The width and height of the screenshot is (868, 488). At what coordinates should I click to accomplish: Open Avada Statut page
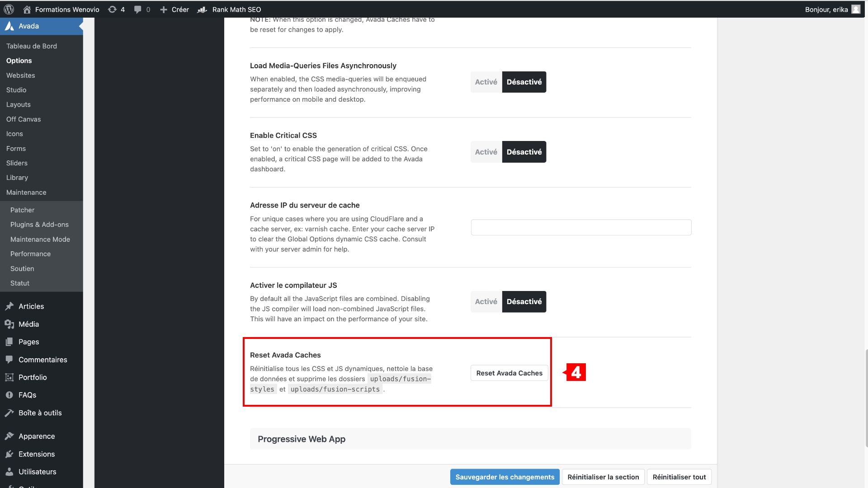(20, 283)
